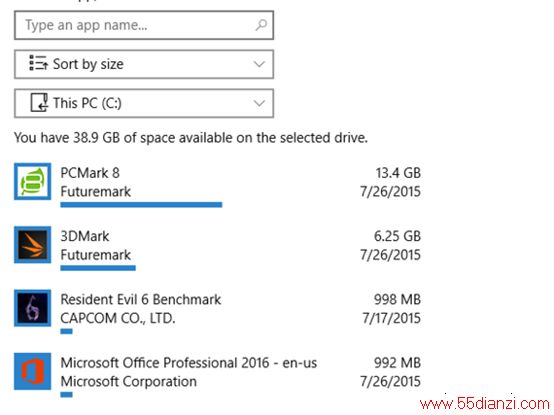Click the search magnifier icon
The width and height of the screenshot is (554, 415).
pos(261,25)
